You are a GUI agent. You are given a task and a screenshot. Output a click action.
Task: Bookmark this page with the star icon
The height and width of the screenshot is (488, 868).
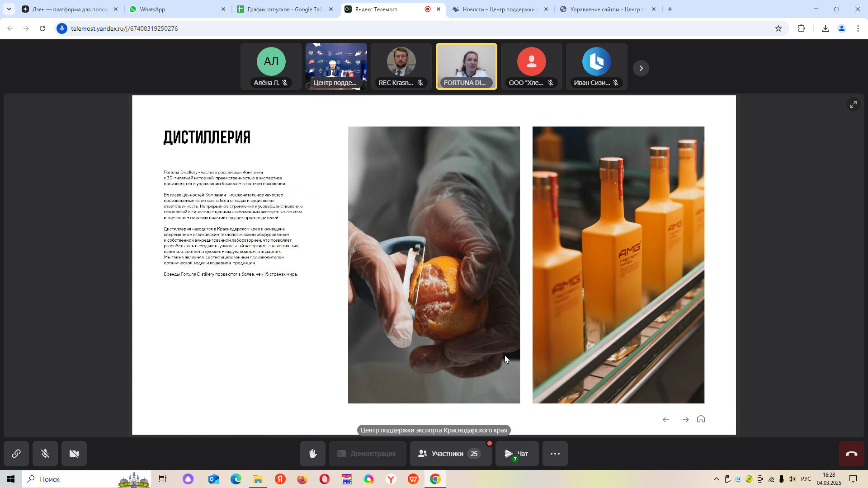point(778,28)
